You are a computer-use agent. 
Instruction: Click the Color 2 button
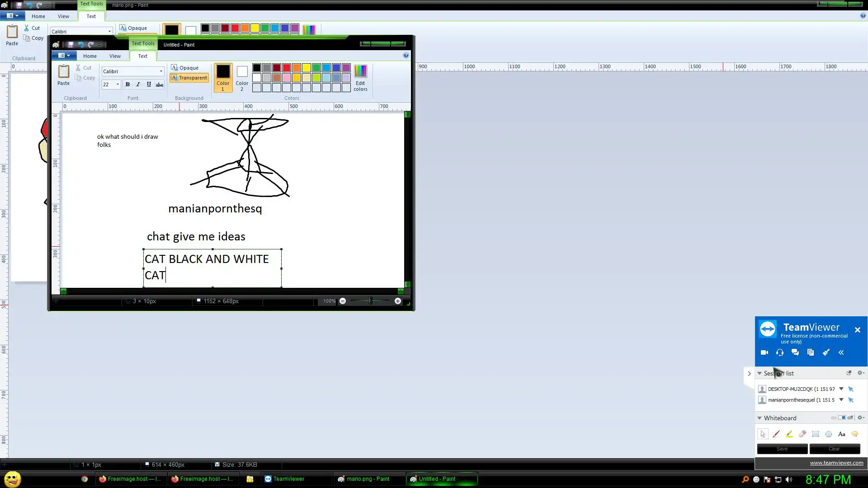(x=242, y=78)
